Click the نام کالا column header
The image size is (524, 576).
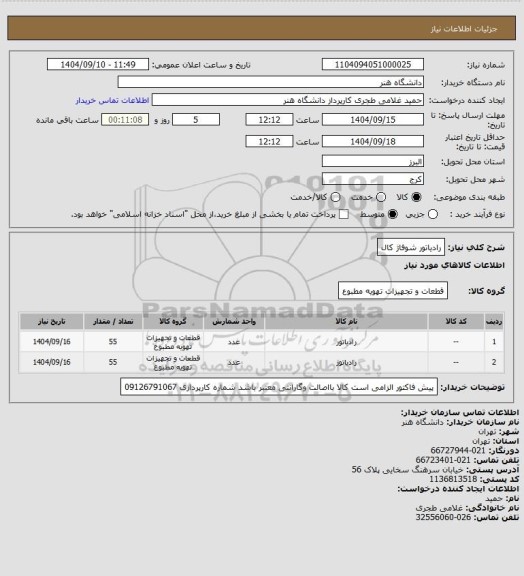coord(346,321)
